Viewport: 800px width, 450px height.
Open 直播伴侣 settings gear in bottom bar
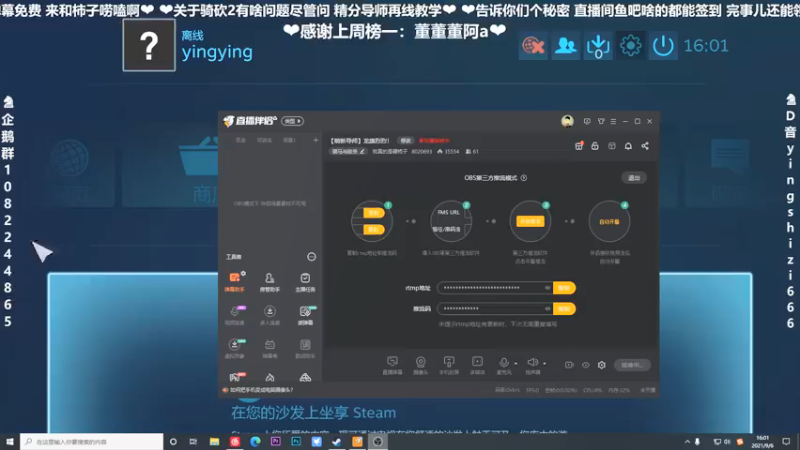coord(602,365)
